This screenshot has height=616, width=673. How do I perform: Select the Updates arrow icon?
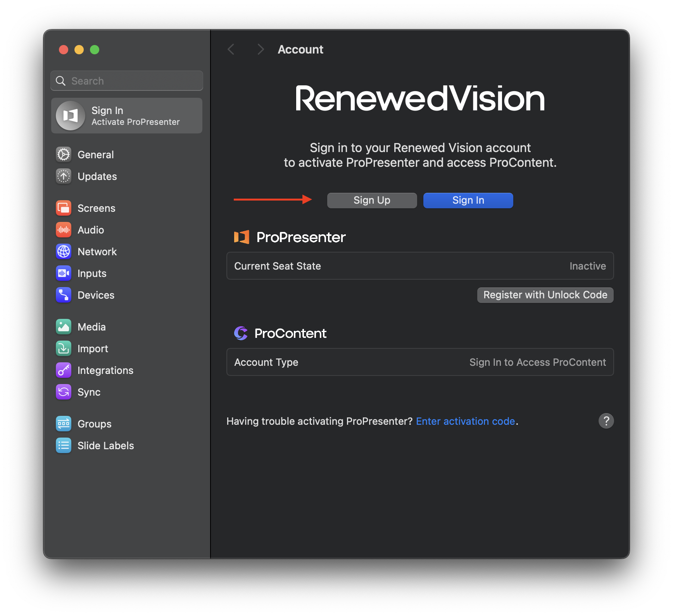click(x=64, y=176)
